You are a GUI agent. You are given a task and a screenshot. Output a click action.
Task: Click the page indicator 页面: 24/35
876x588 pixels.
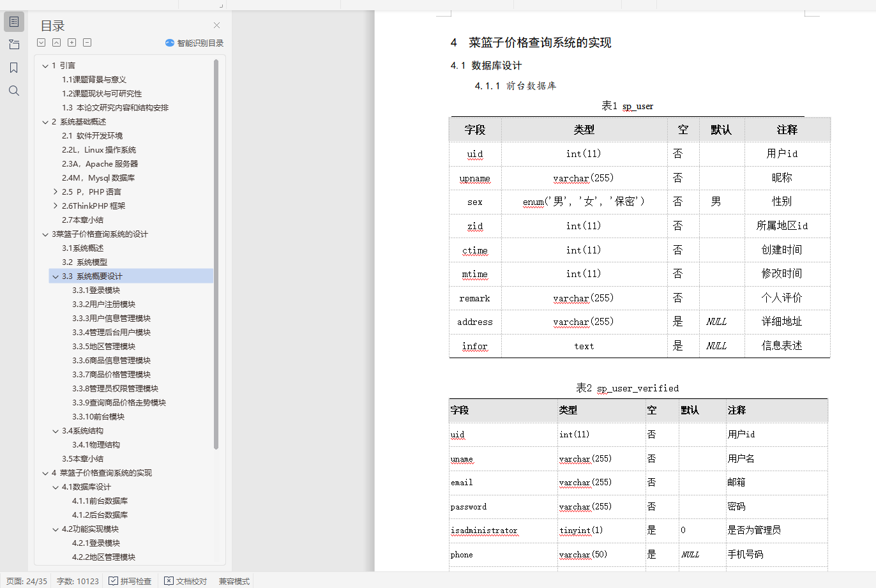pos(27,581)
